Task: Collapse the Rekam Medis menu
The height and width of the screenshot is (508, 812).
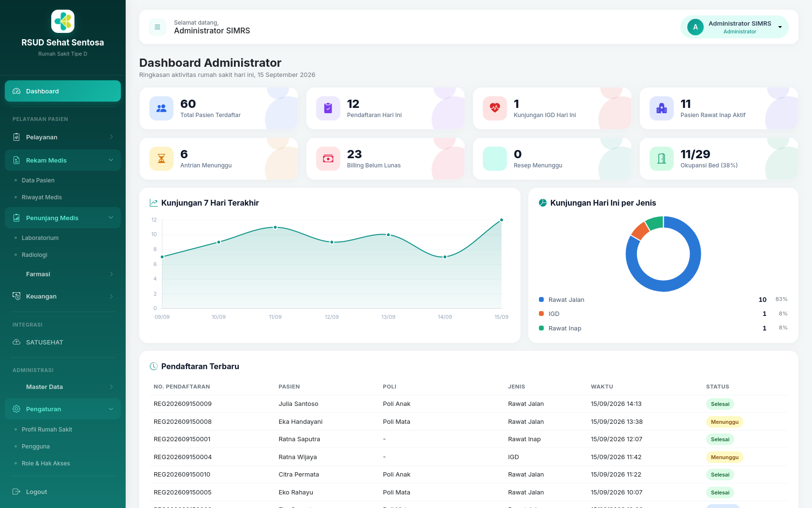Action: 63,160
